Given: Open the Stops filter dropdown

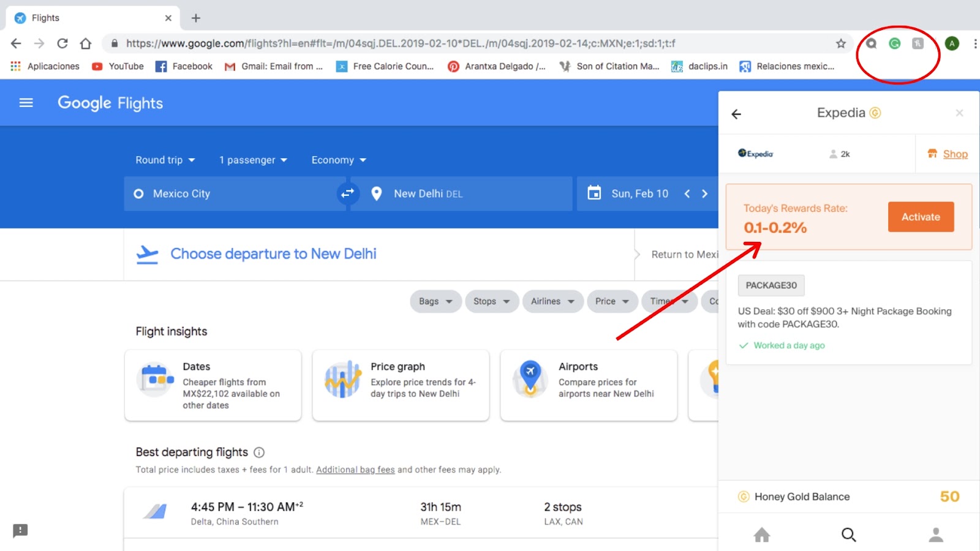Looking at the screenshot, I should [492, 301].
